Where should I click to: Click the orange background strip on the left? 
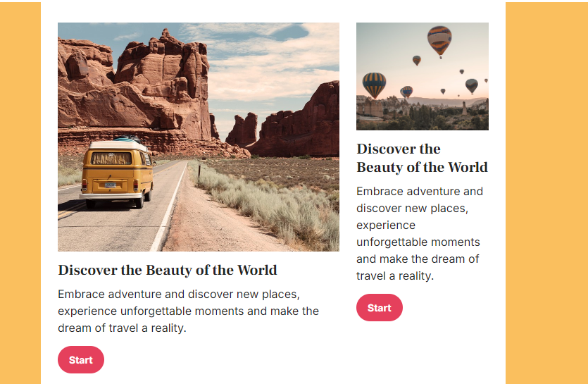(20, 193)
